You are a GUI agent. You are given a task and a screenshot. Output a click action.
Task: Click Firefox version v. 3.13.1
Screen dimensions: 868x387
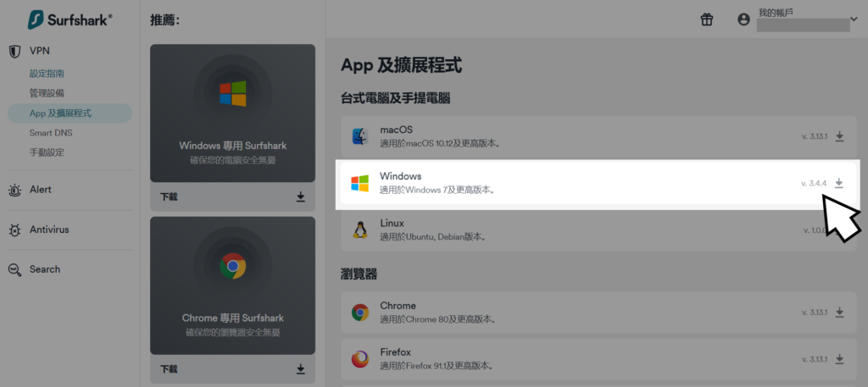(x=815, y=359)
